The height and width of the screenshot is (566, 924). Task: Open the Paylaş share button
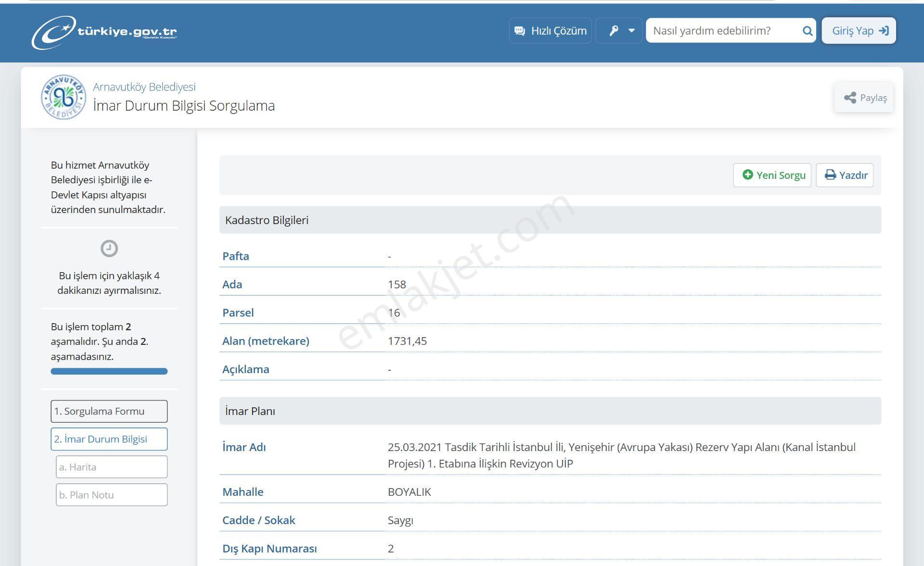(864, 98)
